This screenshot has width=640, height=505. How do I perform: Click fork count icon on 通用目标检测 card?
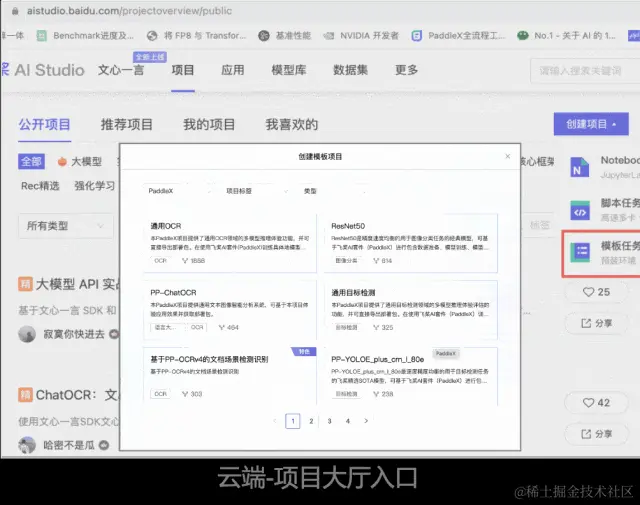(x=376, y=327)
